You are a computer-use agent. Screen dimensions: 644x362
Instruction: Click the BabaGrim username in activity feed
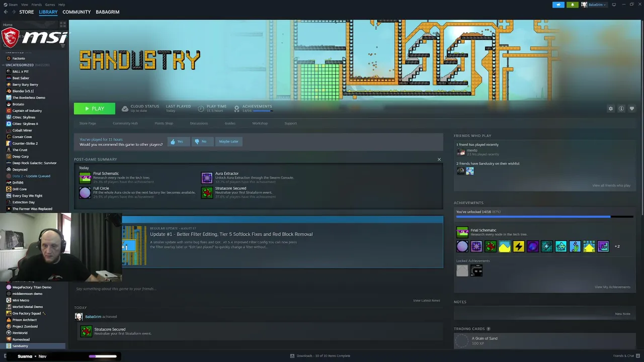[93, 317]
